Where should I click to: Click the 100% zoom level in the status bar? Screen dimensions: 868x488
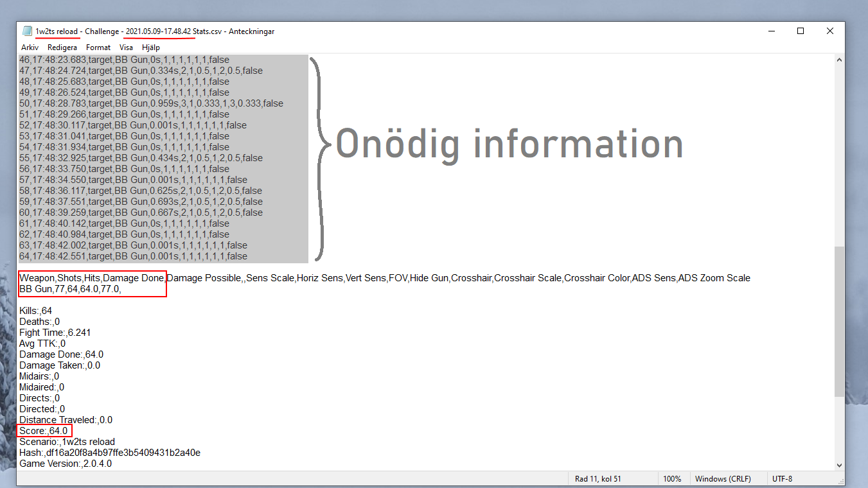pos(672,479)
